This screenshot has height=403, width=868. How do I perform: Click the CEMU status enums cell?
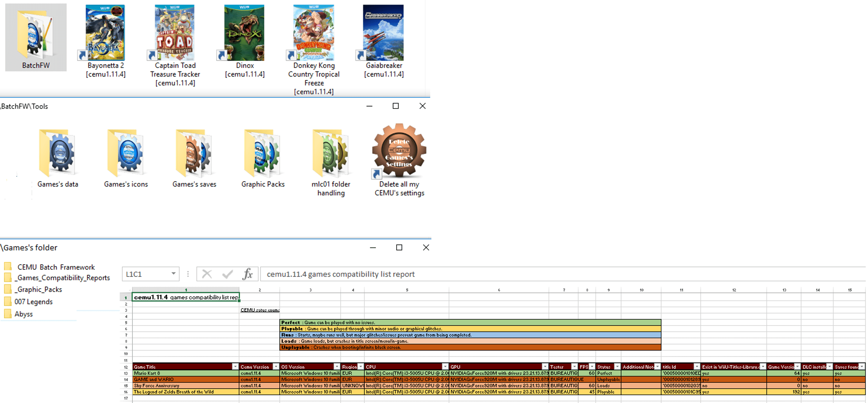260,310
